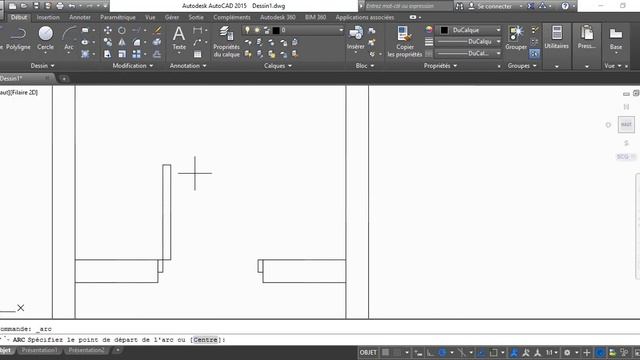Open the Paramétrique ribbon tab

[118, 17]
